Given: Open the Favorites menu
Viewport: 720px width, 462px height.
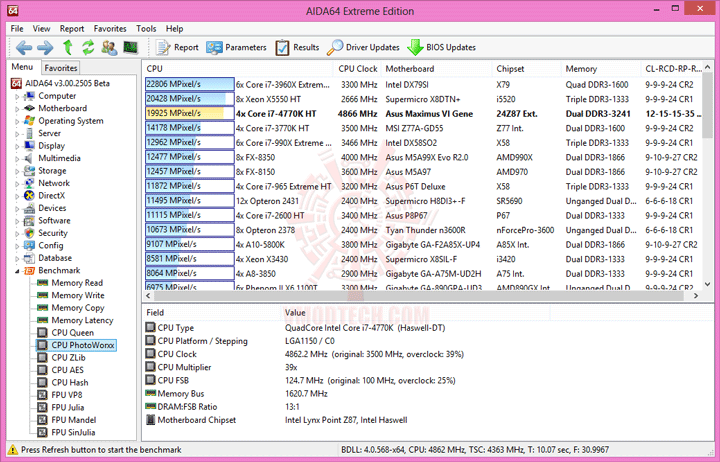Looking at the screenshot, I should (110, 28).
